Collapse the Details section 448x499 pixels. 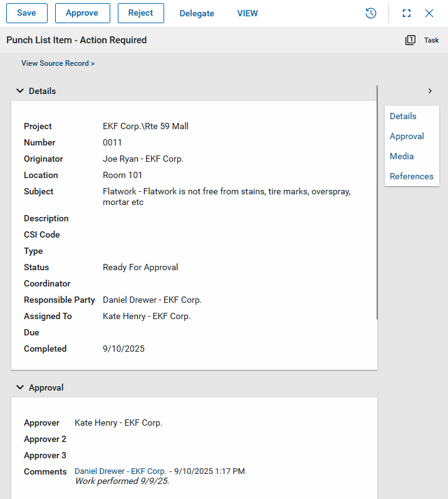[20, 91]
